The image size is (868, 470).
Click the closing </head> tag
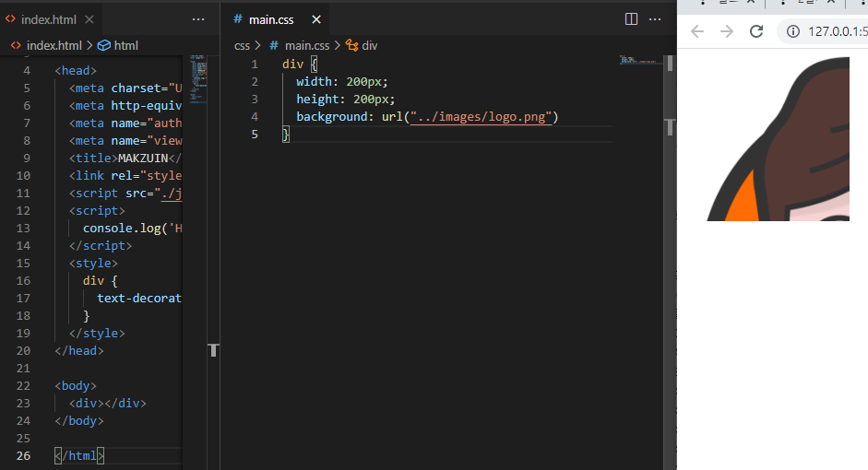[x=79, y=350]
